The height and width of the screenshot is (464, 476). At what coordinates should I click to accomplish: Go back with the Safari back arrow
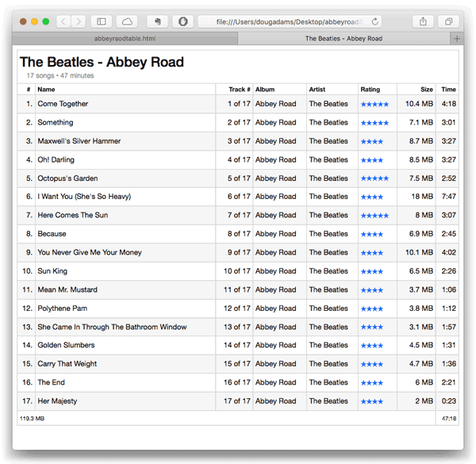pyautogui.click(x=63, y=21)
